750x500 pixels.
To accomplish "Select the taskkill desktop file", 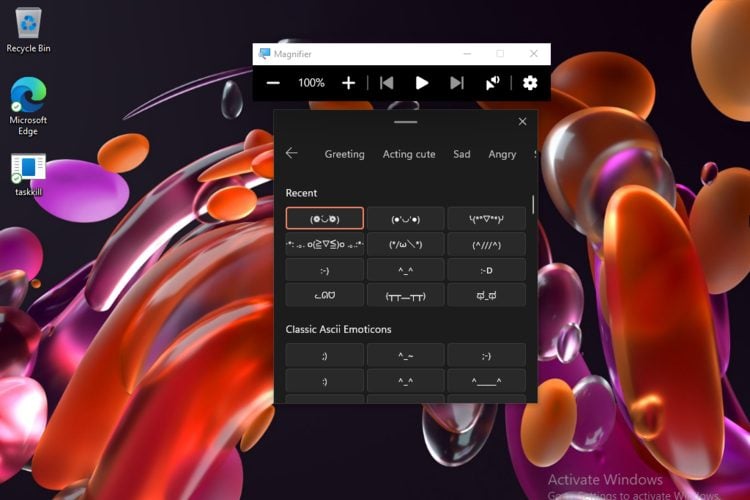I will (x=28, y=175).
